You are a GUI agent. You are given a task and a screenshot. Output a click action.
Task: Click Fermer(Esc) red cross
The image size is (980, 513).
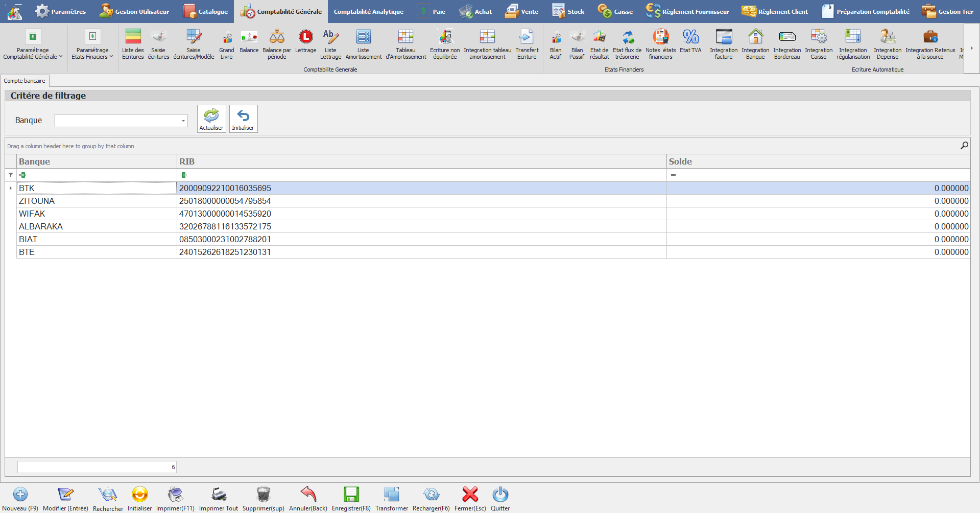click(470, 494)
